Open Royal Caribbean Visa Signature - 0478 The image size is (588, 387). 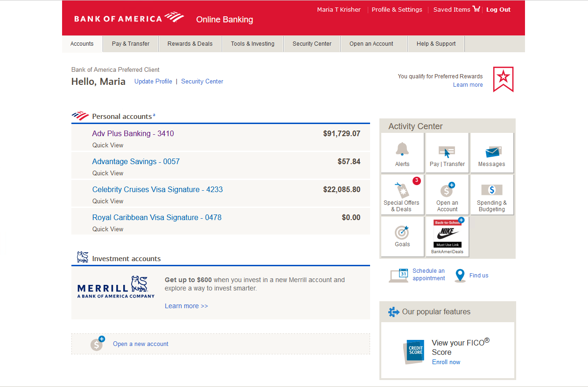157,217
